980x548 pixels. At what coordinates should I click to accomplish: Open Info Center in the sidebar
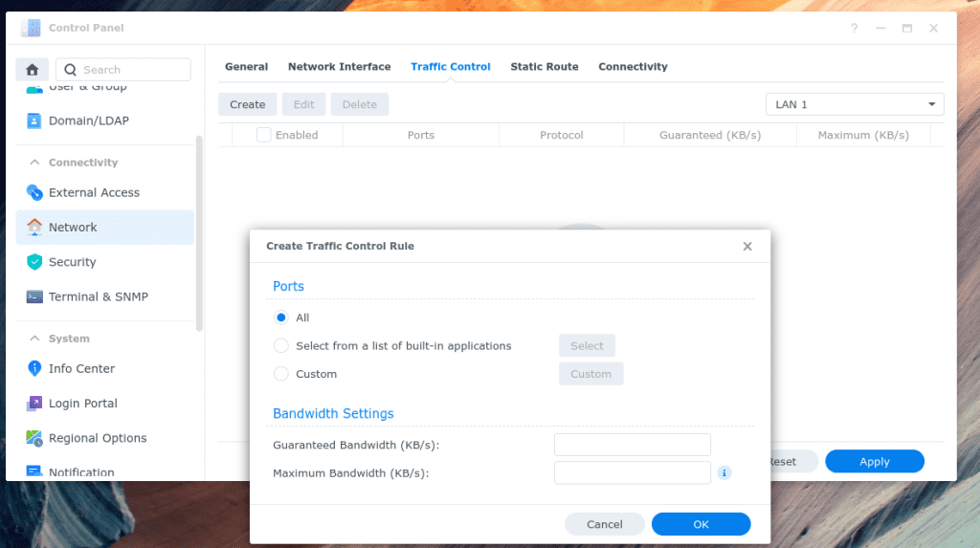pyautogui.click(x=105, y=368)
